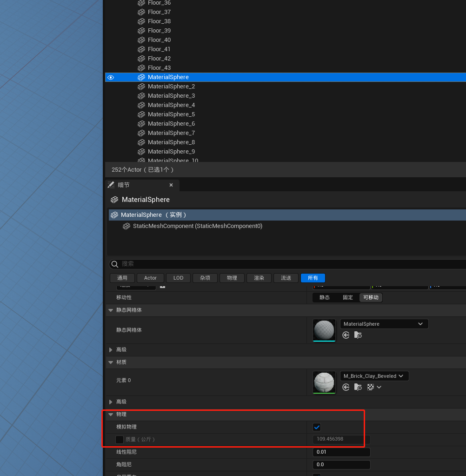
Task: Click the checkerboard material icon for element 0
Action: [371, 387]
